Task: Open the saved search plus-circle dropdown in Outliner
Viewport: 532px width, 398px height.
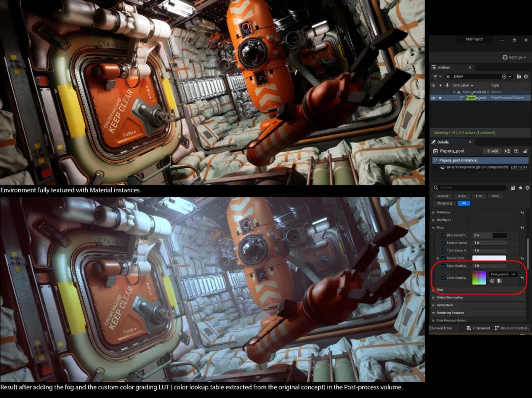Action: coord(506,76)
